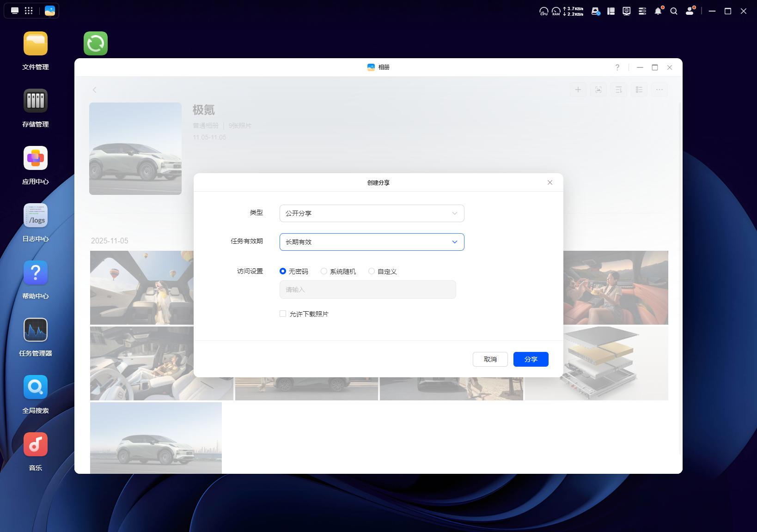This screenshot has width=757, height=532.
Task: Click the RAM usage gauge icon
Action: tap(556, 11)
